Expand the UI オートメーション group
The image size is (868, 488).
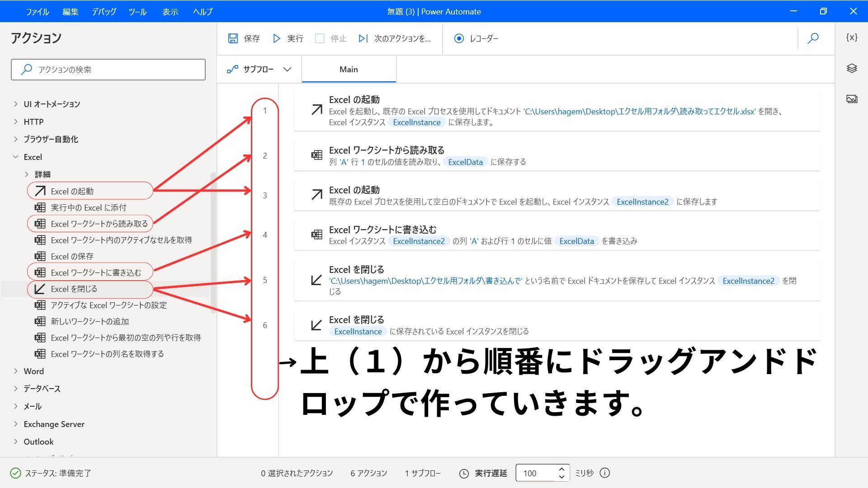coord(15,104)
